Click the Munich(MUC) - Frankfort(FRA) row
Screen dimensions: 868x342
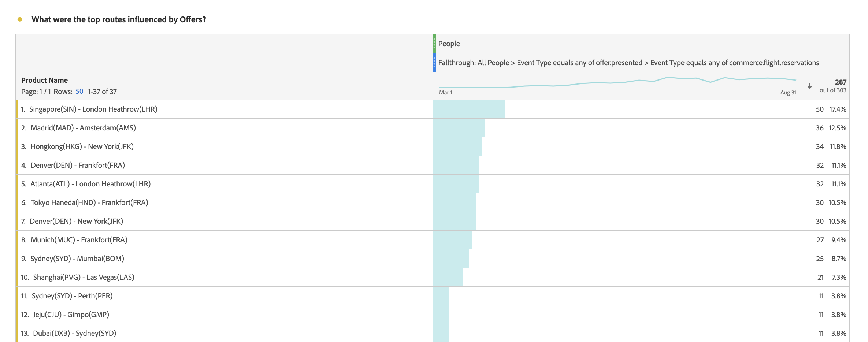click(x=432, y=240)
